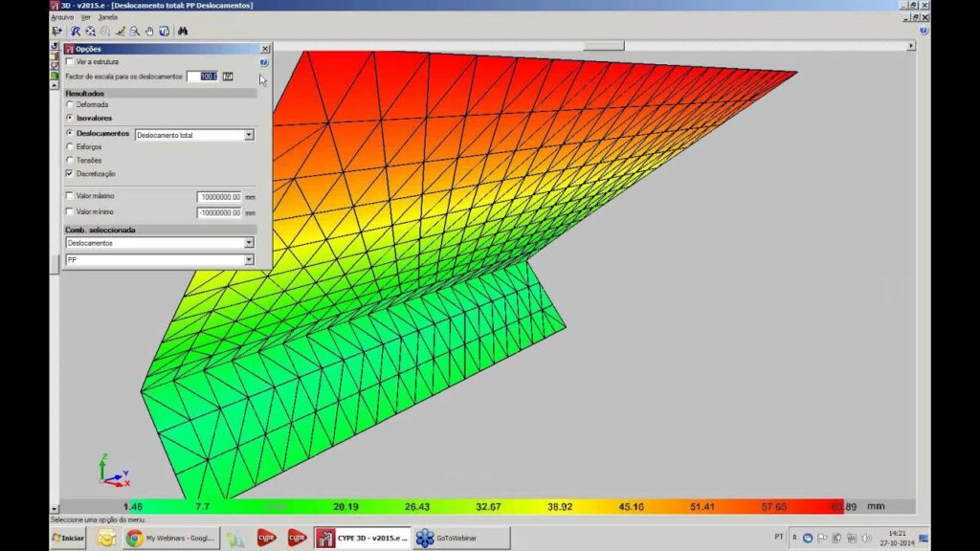Viewport: 980px width, 551px height.
Task: Expand the PP load case dropdown
Action: click(x=249, y=259)
